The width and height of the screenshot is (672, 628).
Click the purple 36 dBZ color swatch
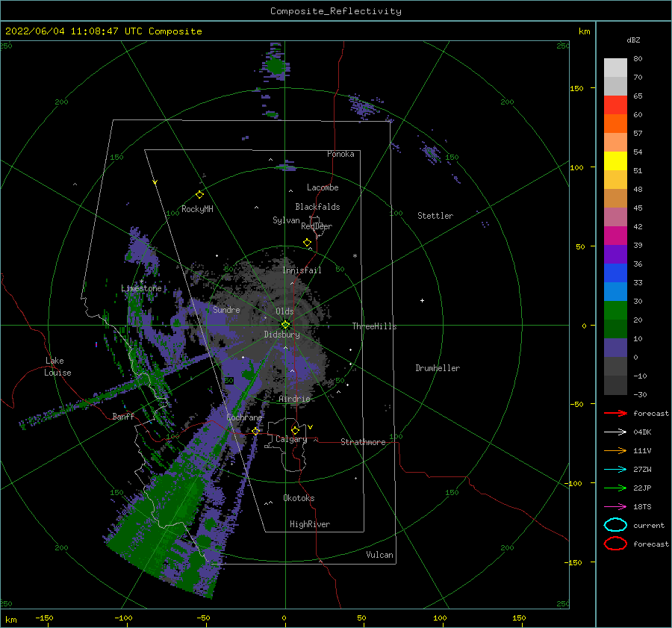615,254
